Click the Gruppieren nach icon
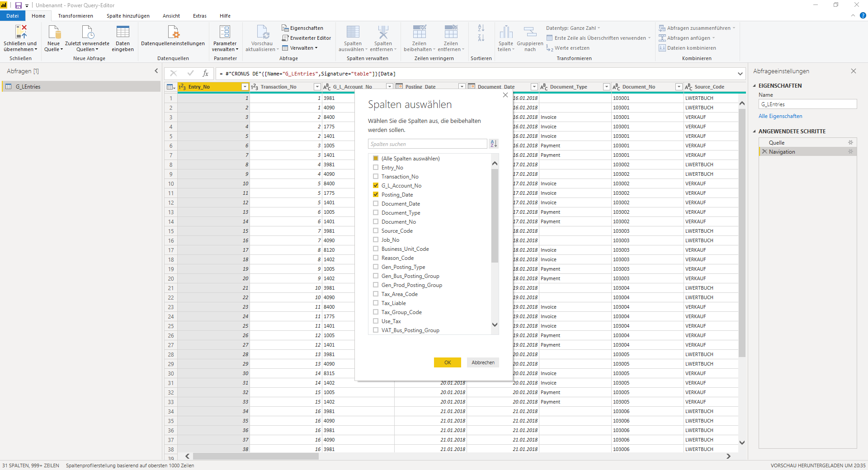 tap(530, 32)
